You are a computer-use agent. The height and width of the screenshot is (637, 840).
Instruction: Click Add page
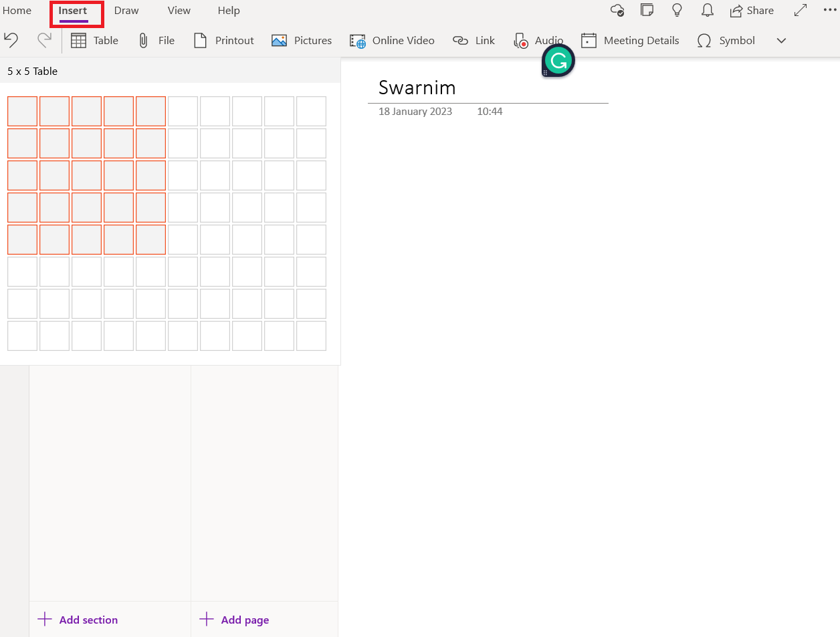(x=234, y=620)
